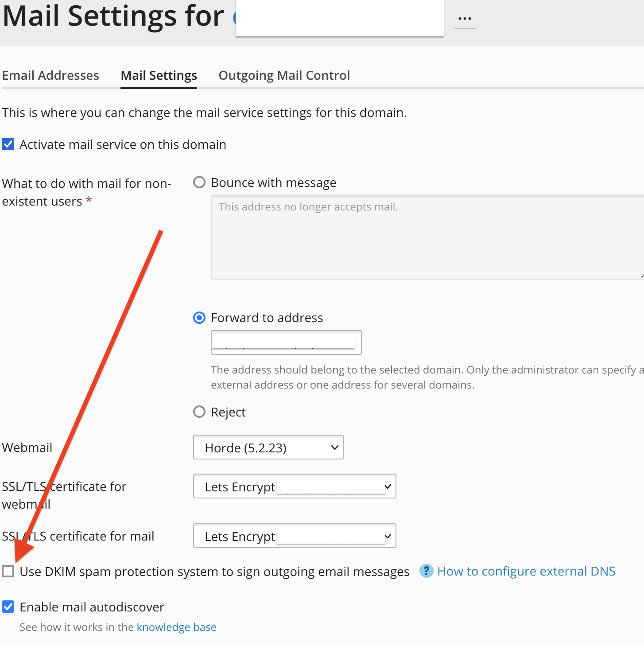Follow the knowledge base link
The height and width of the screenshot is (646, 644).
(176, 627)
